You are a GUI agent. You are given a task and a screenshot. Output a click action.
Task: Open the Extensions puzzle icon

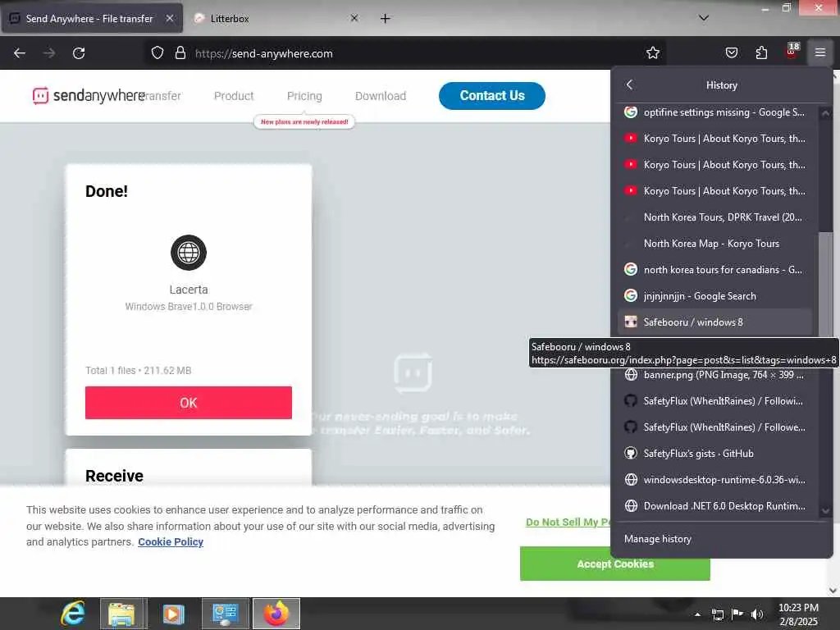point(761,53)
